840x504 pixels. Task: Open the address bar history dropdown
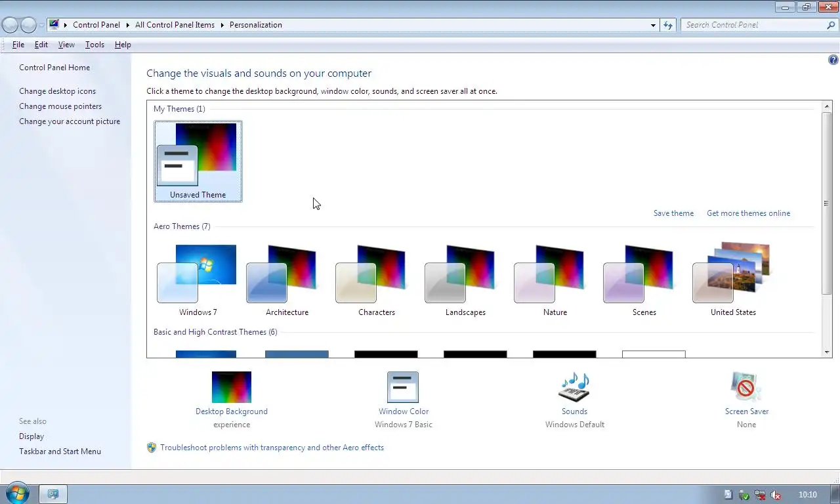653,25
